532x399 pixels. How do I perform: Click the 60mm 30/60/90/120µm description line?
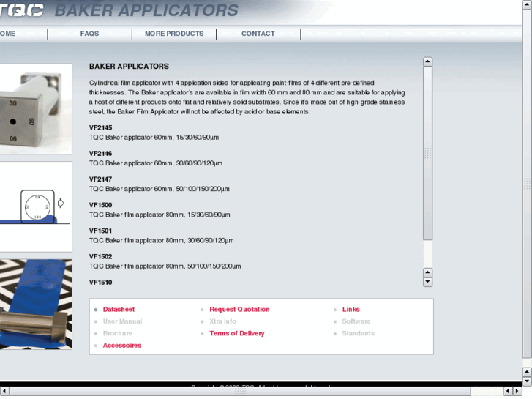point(156,163)
